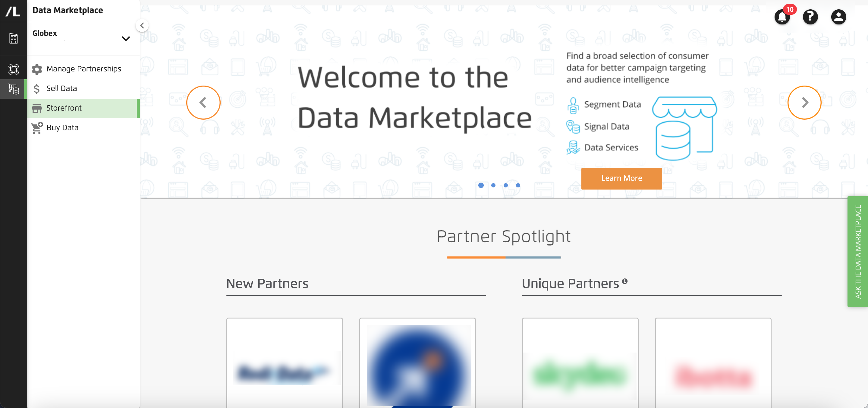Open the Sell Data menu item
The image size is (868, 408).
pos(83,88)
